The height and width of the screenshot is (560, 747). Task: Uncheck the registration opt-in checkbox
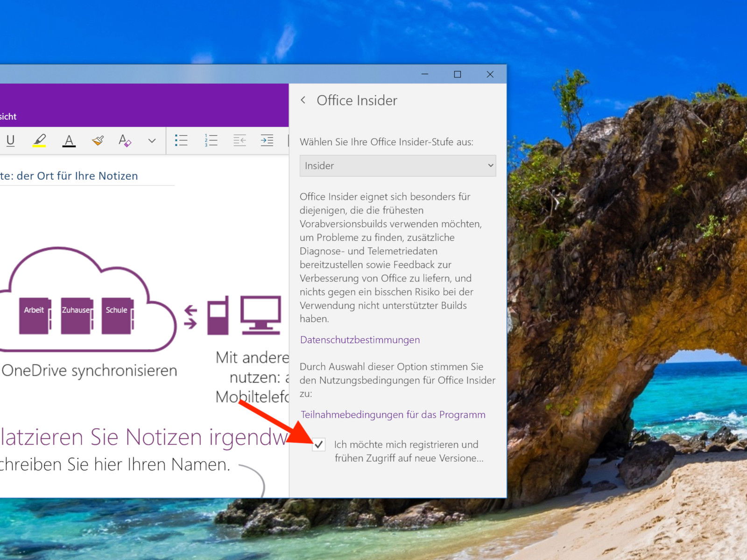(319, 445)
